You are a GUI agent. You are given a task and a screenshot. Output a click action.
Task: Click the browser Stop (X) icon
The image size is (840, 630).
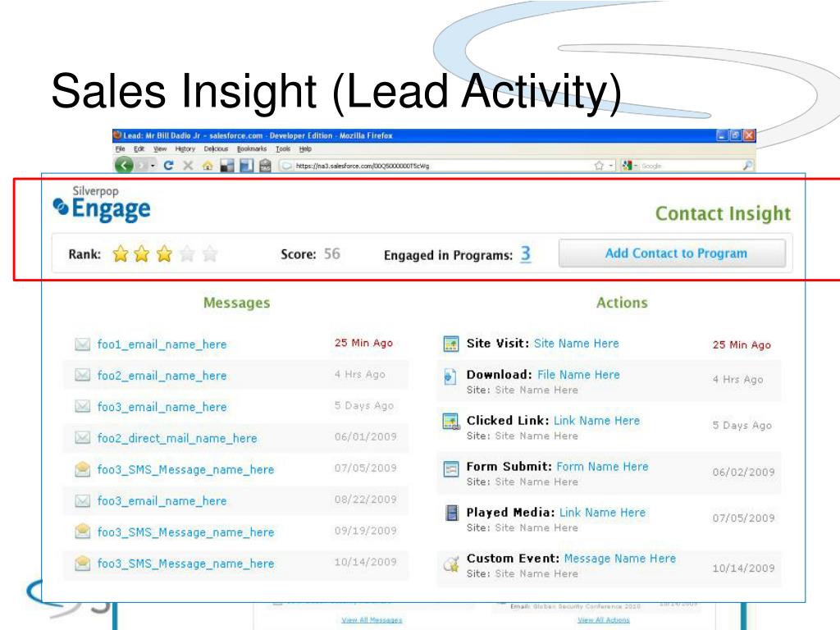coord(188,166)
